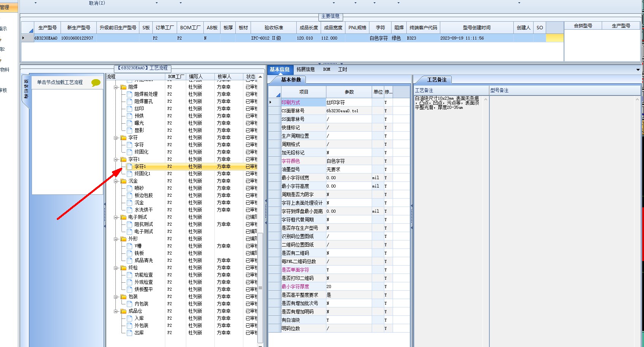644x347 pixels.
Task: Click the document icon for 阻焊塞孔
Action: click(129, 101)
